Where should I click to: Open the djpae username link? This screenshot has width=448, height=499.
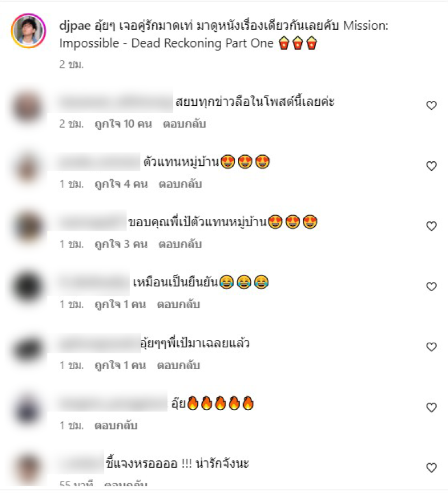[x=75, y=25]
